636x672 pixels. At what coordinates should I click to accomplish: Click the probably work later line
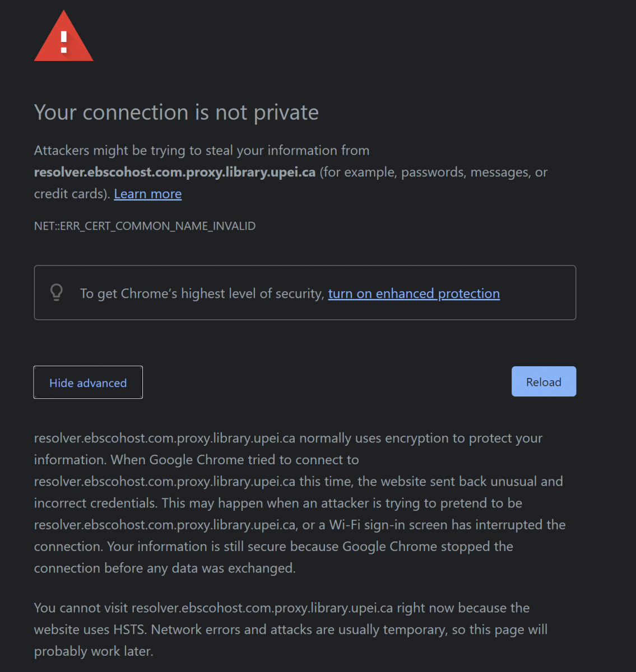coord(93,651)
